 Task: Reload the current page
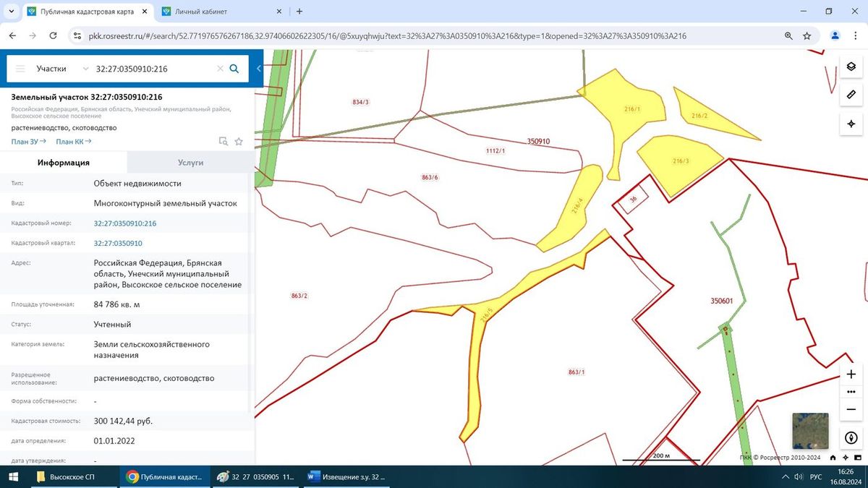tap(53, 35)
